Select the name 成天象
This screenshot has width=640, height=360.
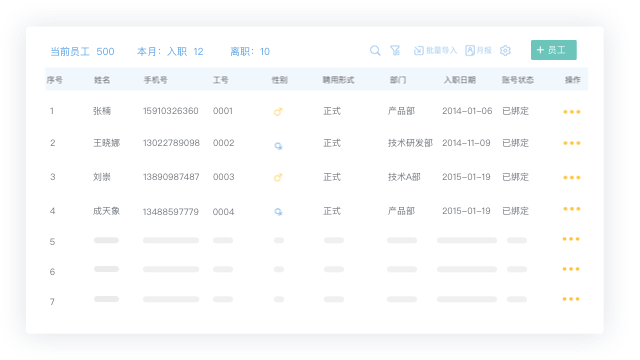107,211
